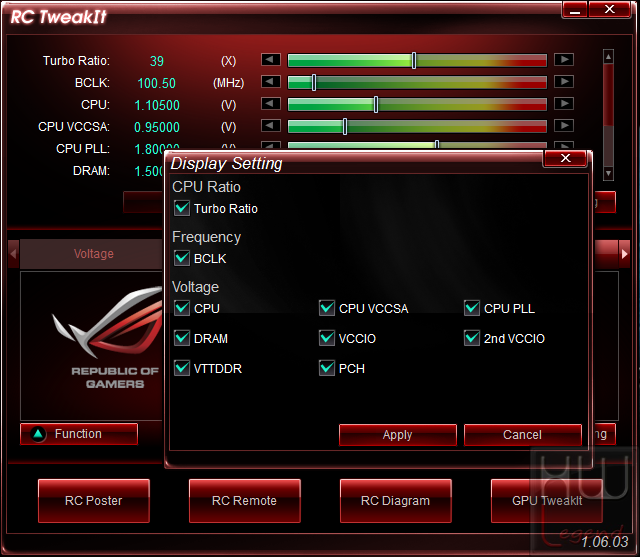Open RC Poster
Viewport: 640px width, 557px height.
click(94, 501)
